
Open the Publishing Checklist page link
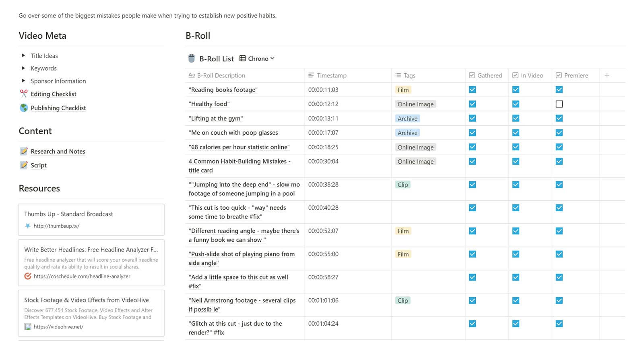point(58,108)
